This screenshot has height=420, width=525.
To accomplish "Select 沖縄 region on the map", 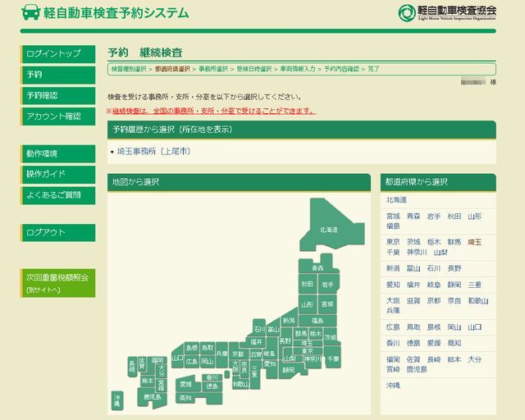I will pyautogui.click(x=116, y=400).
